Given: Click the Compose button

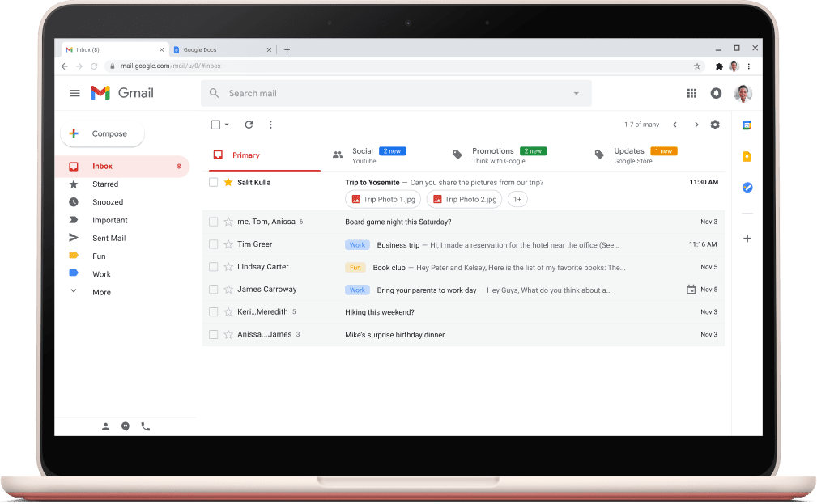Looking at the screenshot, I should 102,133.
